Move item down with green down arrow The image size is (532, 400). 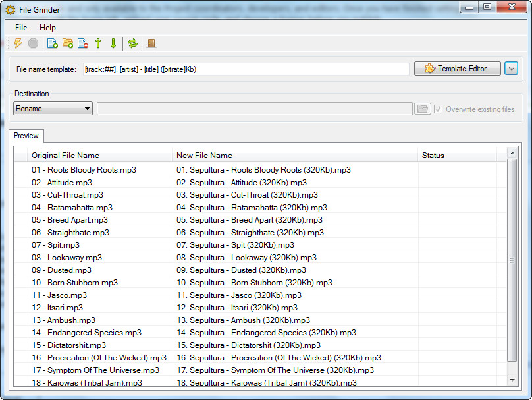[x=113, y=43]
